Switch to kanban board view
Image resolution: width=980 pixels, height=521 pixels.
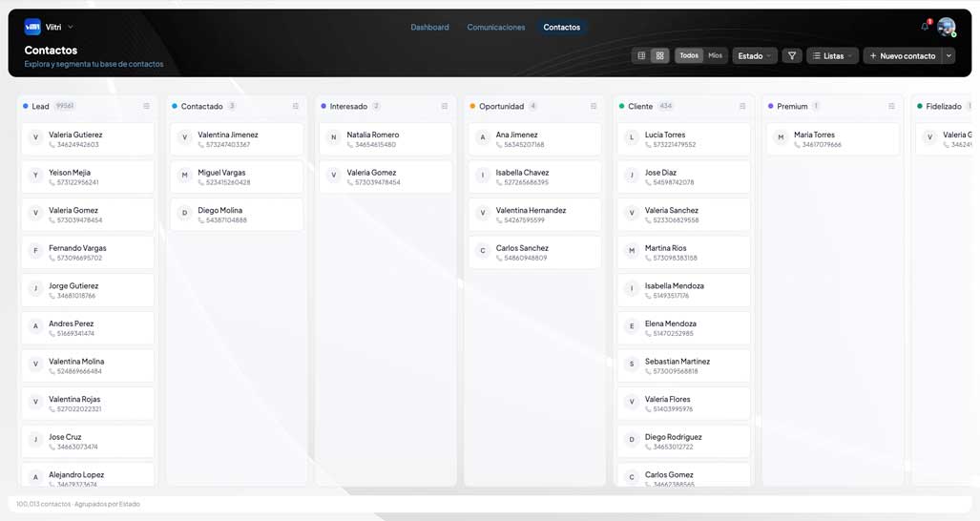(659, 55)
